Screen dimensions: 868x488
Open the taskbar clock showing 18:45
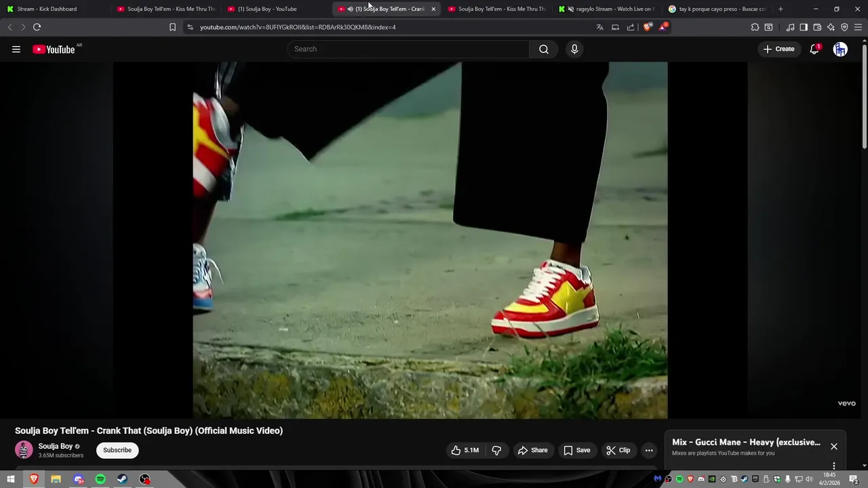point(830,479)
